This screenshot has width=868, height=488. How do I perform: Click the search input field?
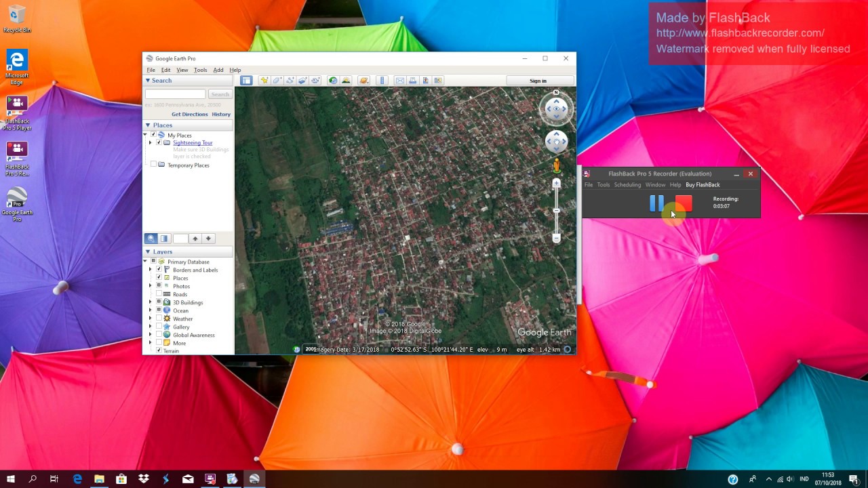(175, 94)
